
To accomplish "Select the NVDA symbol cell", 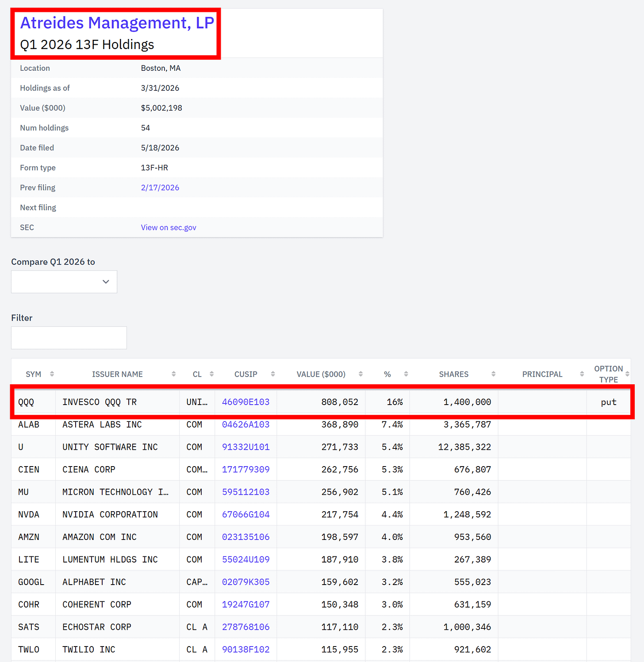I will tap(34, 515).
